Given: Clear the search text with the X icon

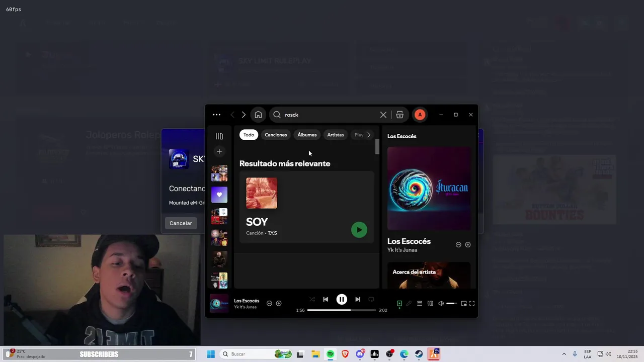Looking at the screenshot, I should (x=383, y=115).
